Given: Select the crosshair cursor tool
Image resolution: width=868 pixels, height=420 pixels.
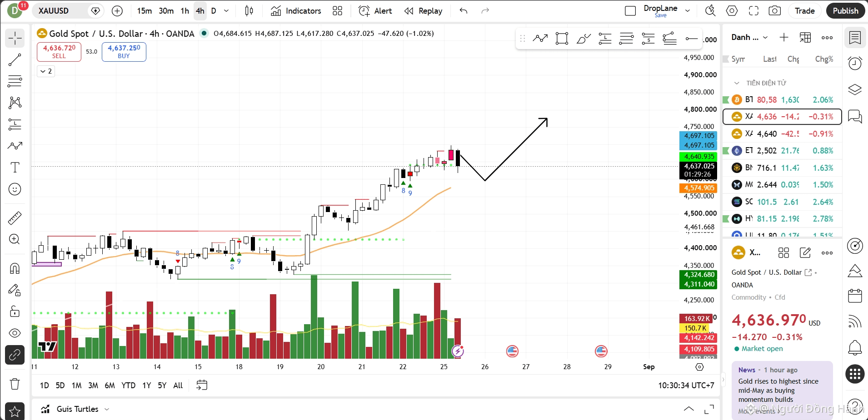Looking at the screenshot, I should [x=15, y=38].
